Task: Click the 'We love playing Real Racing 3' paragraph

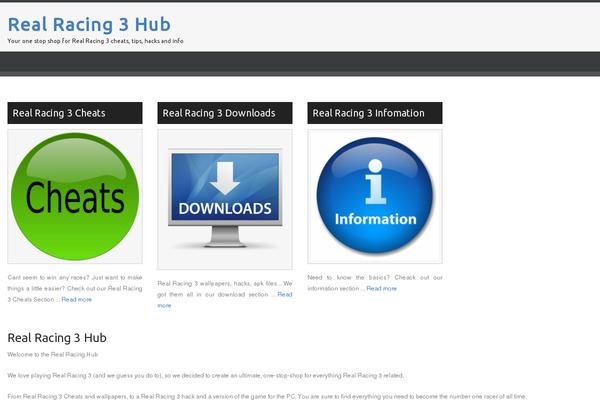Action: (x=205, y=376)
